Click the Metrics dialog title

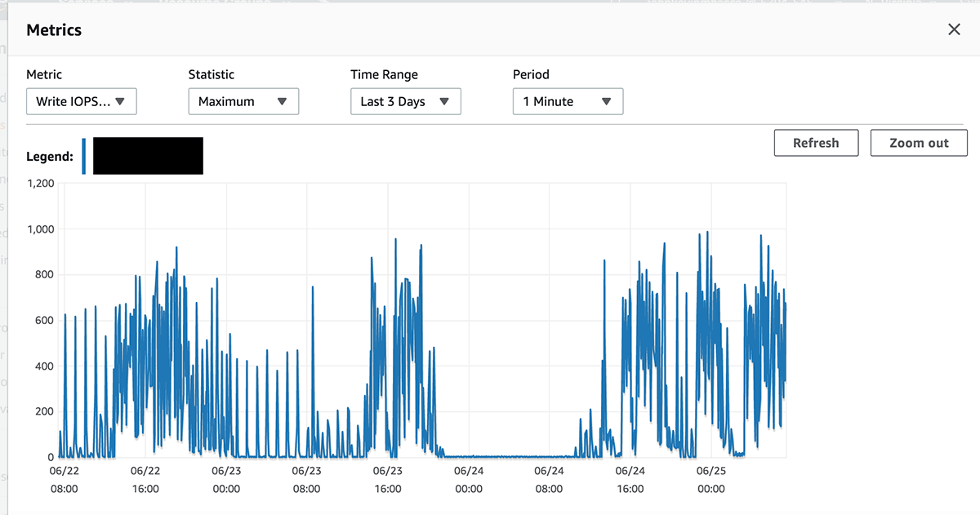pos(54,30)
